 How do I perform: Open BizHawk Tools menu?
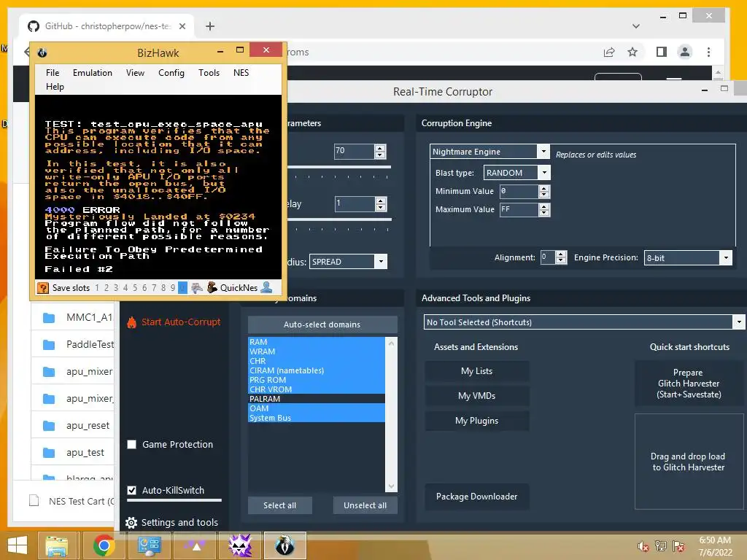pos(209,73)
